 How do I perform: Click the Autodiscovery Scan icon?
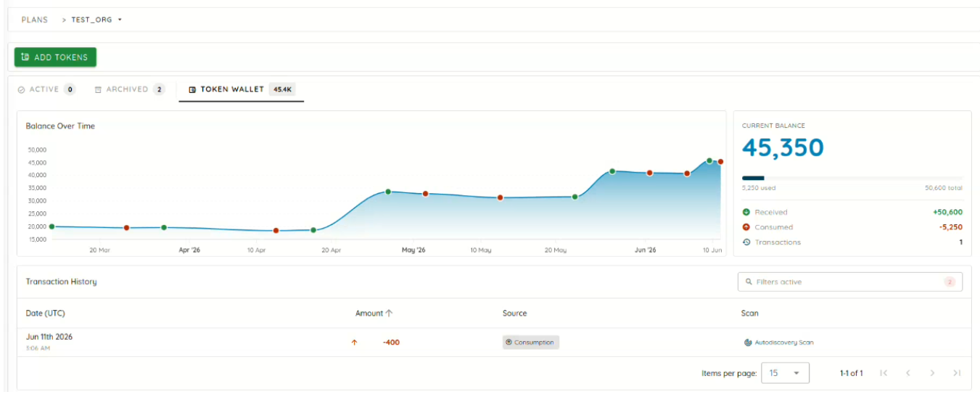click(748, 343)
